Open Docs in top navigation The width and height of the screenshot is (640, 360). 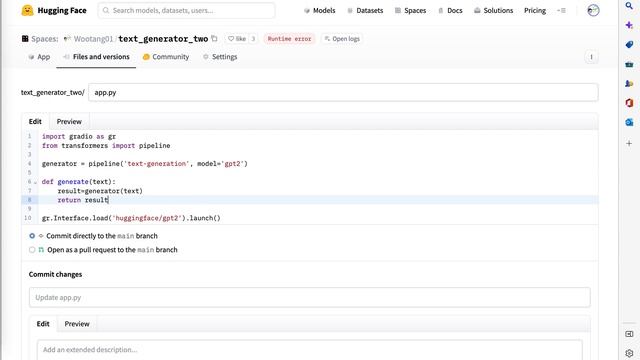click(x=450, y=11)
